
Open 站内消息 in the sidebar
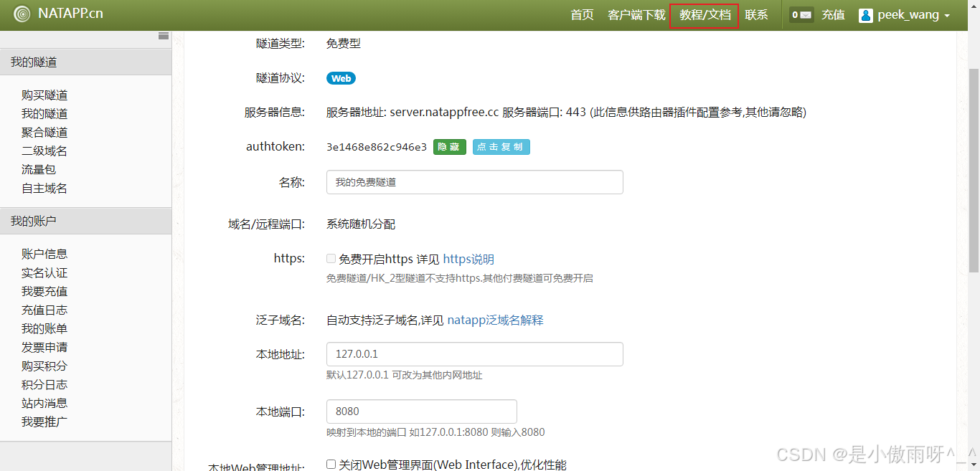pos(44,404)
